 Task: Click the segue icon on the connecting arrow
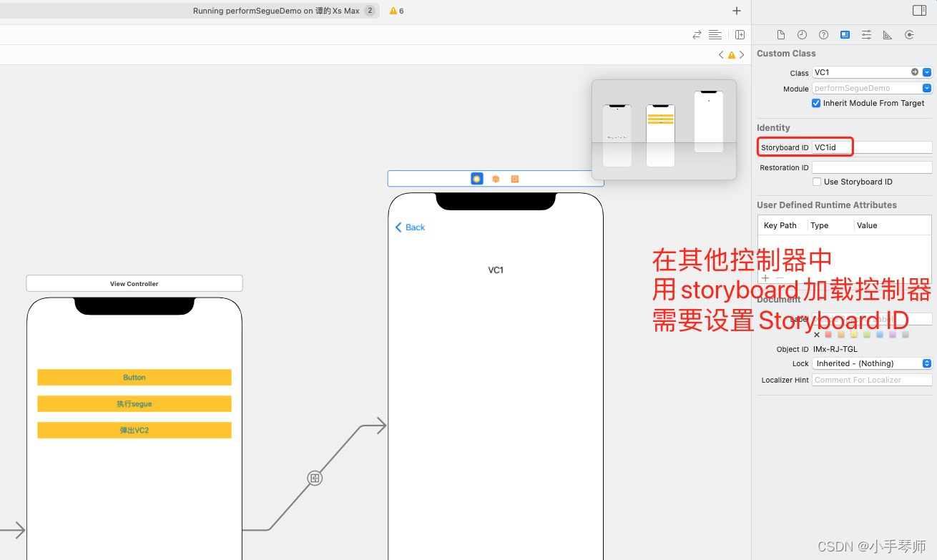tap(315, 478)
